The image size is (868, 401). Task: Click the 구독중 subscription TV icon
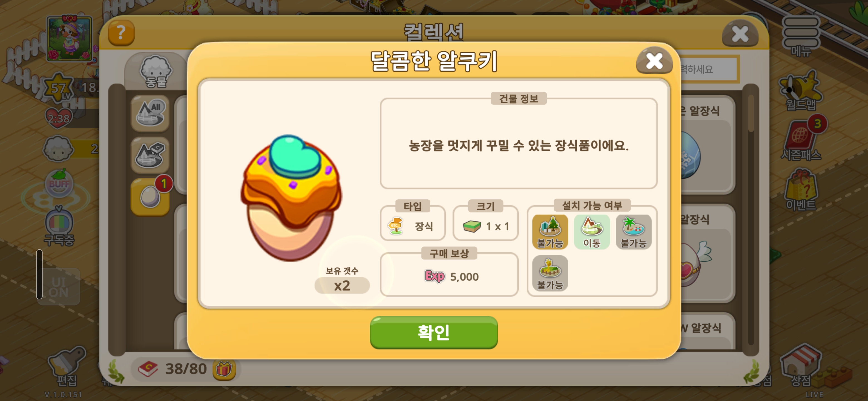coord(59,226)
